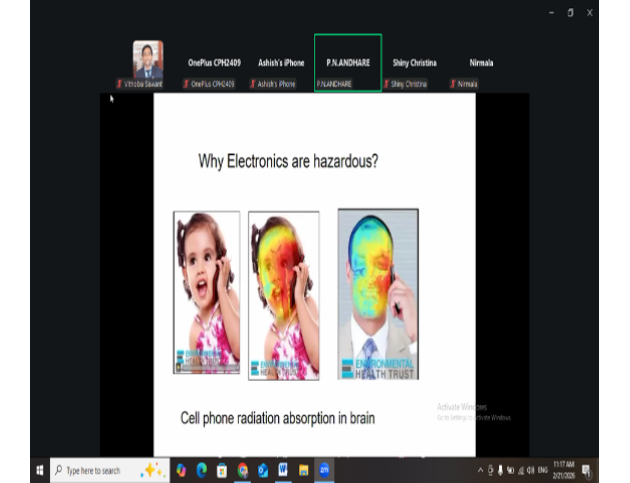Select Vithoba Sawant's video thumbnail

point(148,60)
